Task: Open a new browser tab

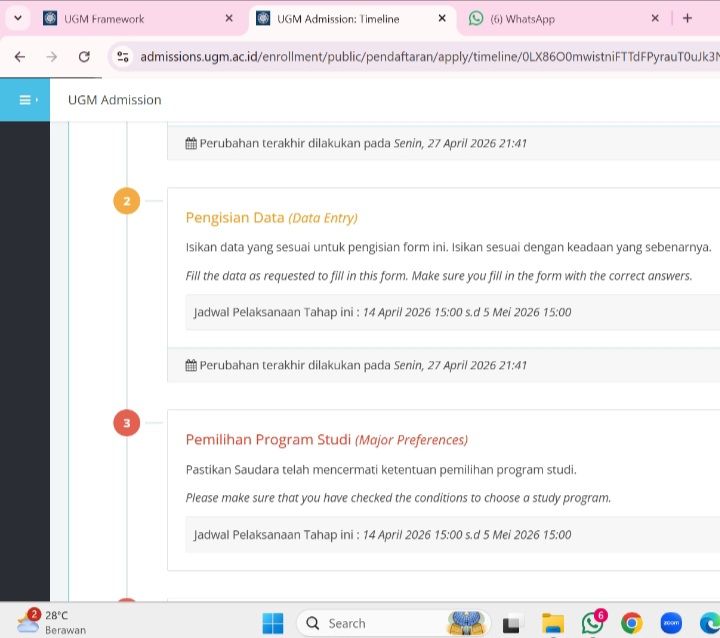Action: [687, 18]
